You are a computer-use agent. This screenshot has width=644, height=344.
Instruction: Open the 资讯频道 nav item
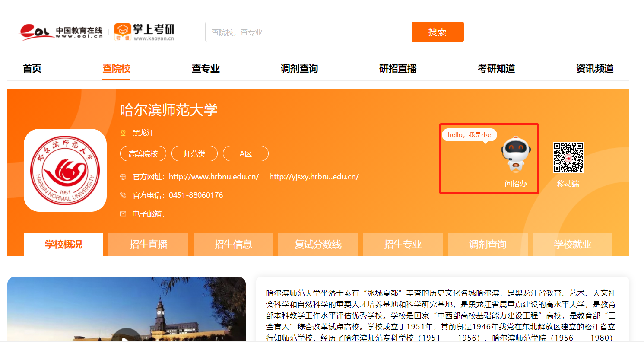coord(595,68)
